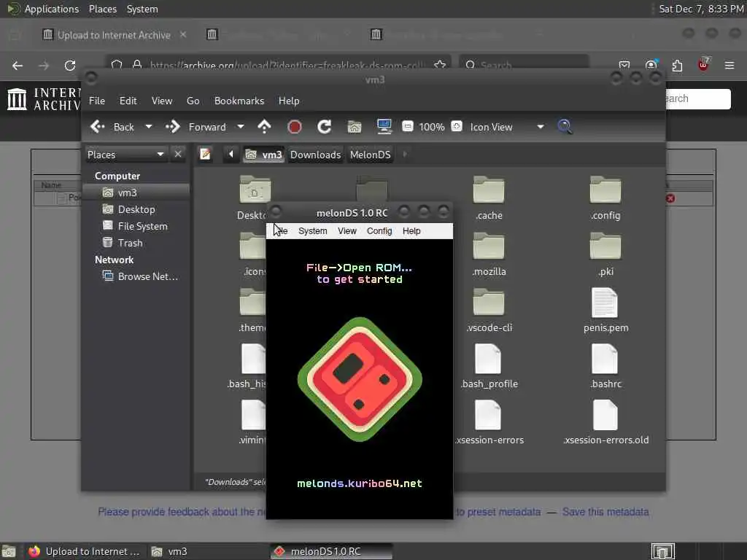Select the Downloads path bar button
Image resolution: width=747 pixels, height=560 pixels.
[x=315, y=155]
